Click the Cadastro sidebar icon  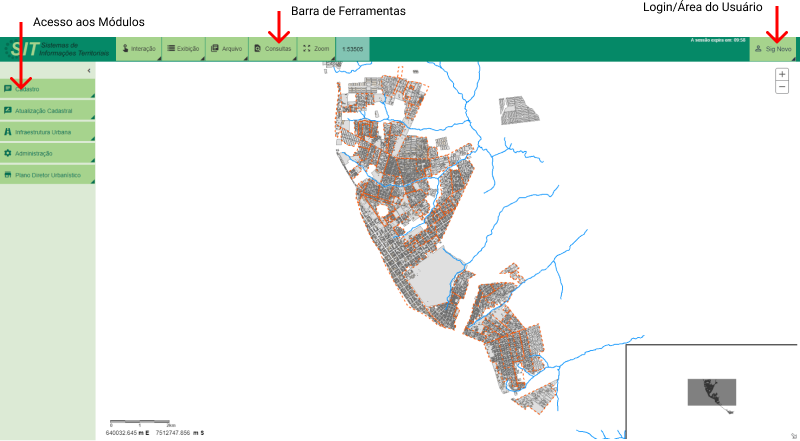pyautogui.click(x=8, y=89)
